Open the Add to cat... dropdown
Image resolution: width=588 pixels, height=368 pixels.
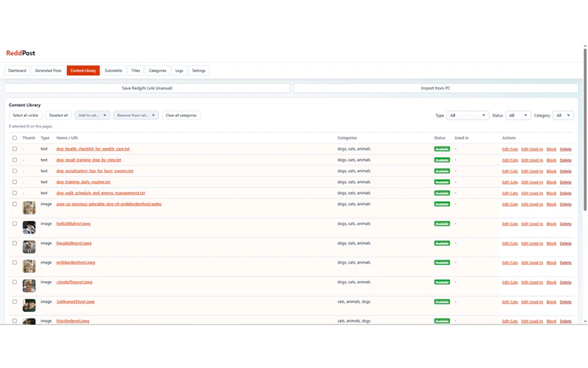click(x=93, y=116)
